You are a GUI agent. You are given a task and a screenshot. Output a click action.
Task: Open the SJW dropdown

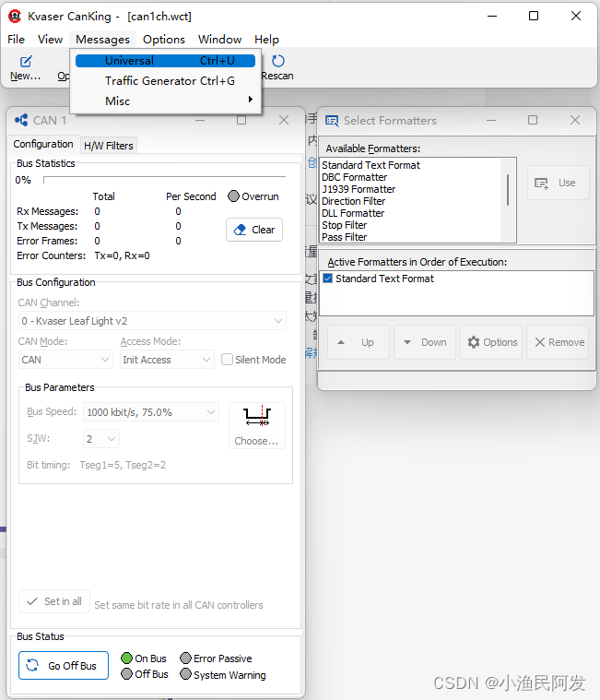pos(101,439)
